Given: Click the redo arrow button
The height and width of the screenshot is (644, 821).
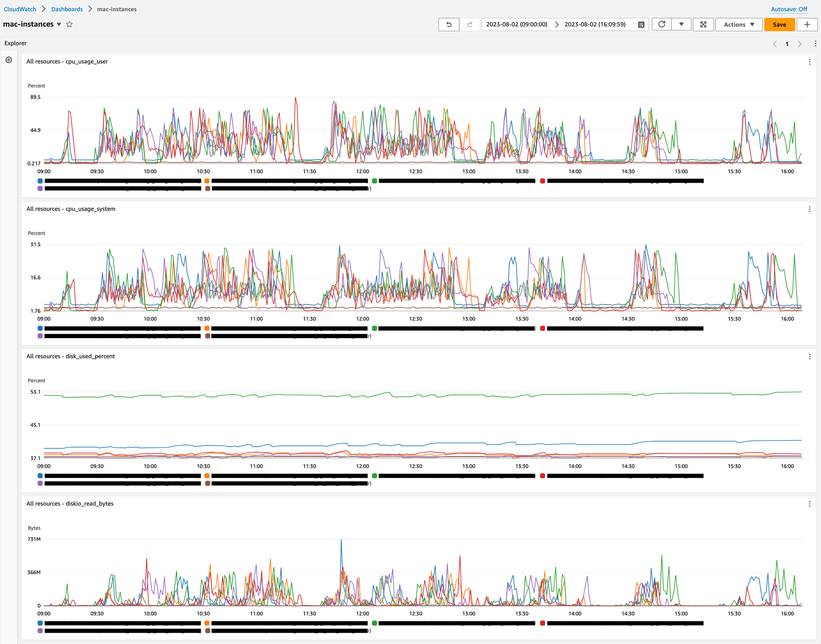Looking at the screenshot, I should pyautogui.click(x=470, y=25).
